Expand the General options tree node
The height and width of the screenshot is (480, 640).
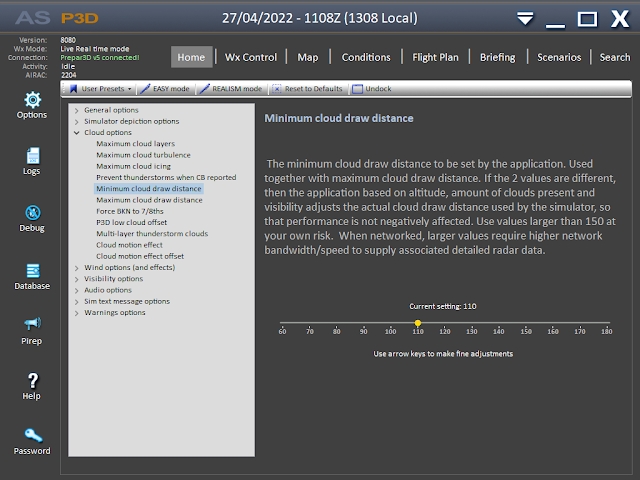coord(77,109)
